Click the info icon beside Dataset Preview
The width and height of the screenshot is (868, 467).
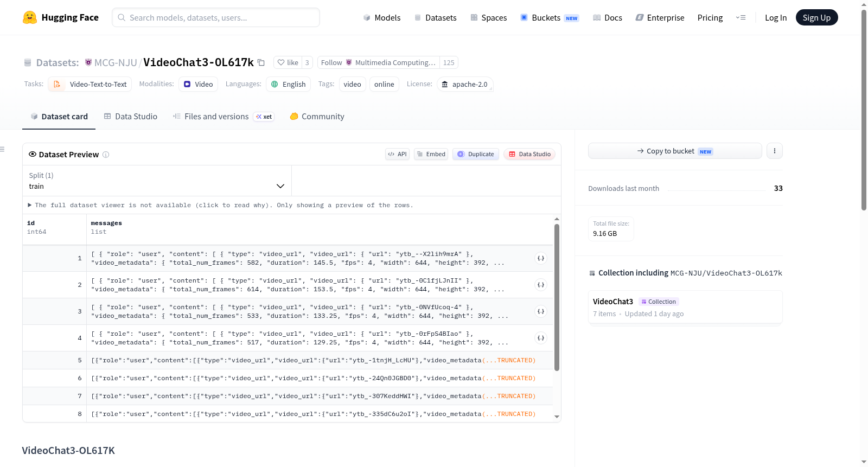click(x=106, y=155)
